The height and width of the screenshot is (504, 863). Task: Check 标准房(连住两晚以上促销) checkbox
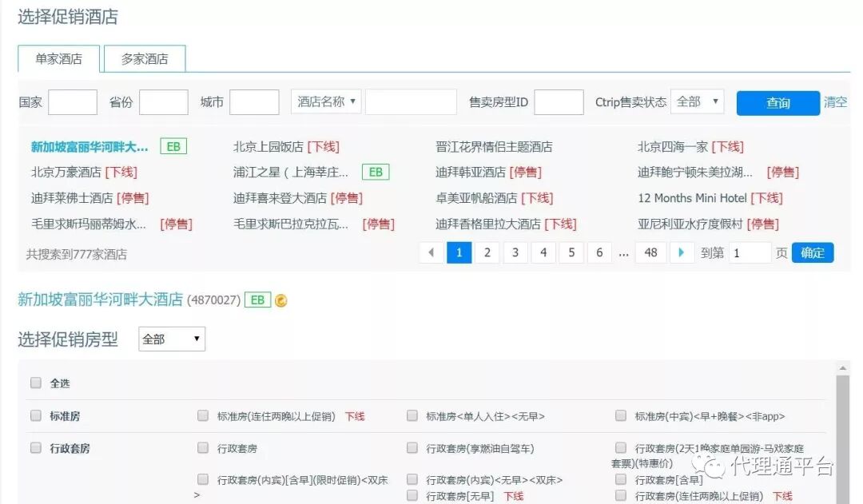click(203, 415)
